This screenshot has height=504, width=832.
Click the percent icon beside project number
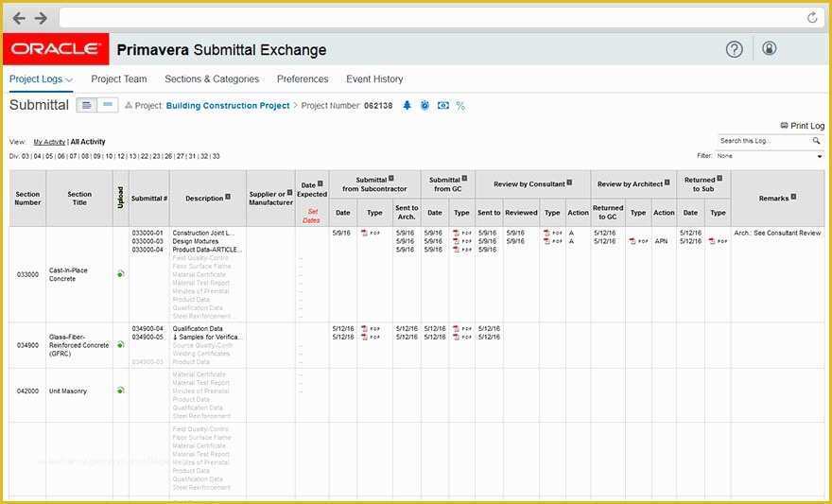[460, 106]
